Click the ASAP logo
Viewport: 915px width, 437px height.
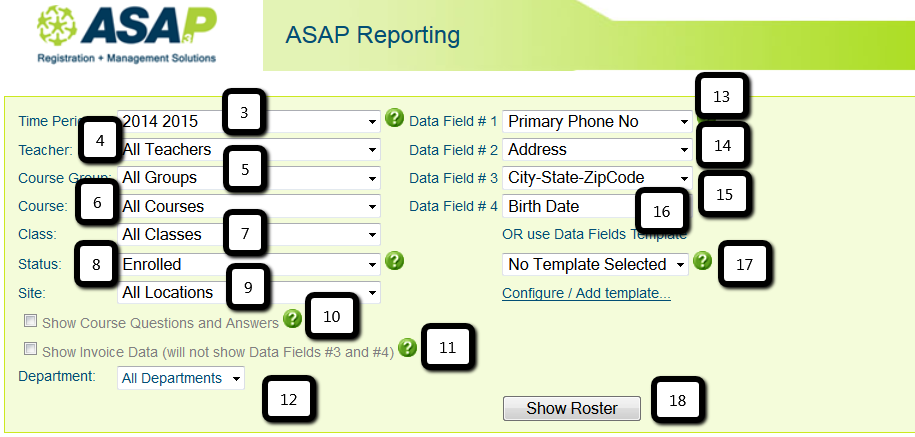(x=125, y=35)
